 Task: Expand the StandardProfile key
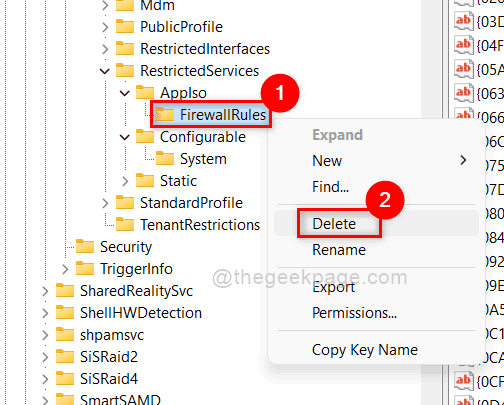click(x=105, y=203)
